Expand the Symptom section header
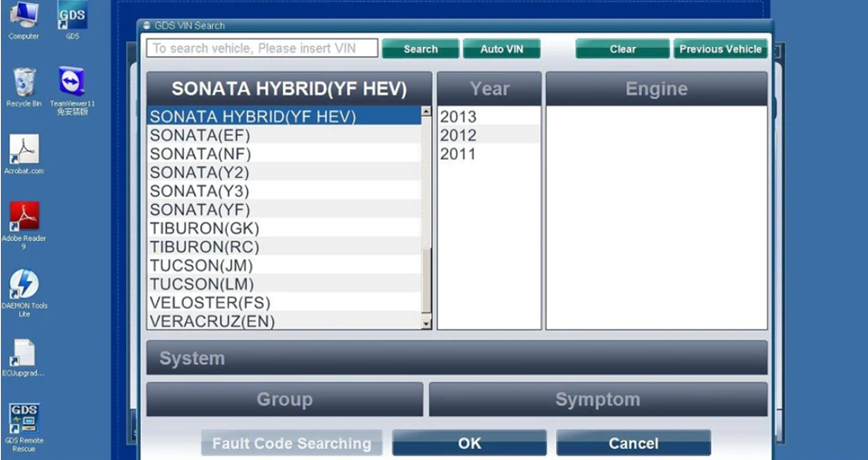The image size is (868, 460). [598, 400]
